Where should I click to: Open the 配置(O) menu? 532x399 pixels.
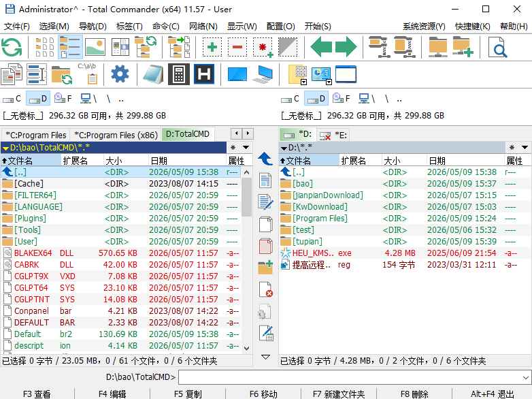point(280,27)
